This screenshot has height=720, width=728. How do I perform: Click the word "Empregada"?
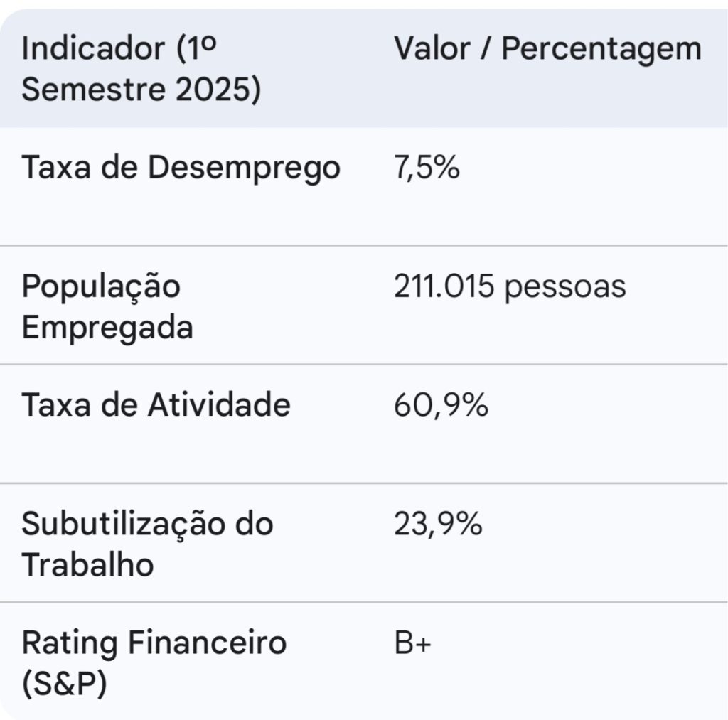pyautogui.click(x=107, y=328)
